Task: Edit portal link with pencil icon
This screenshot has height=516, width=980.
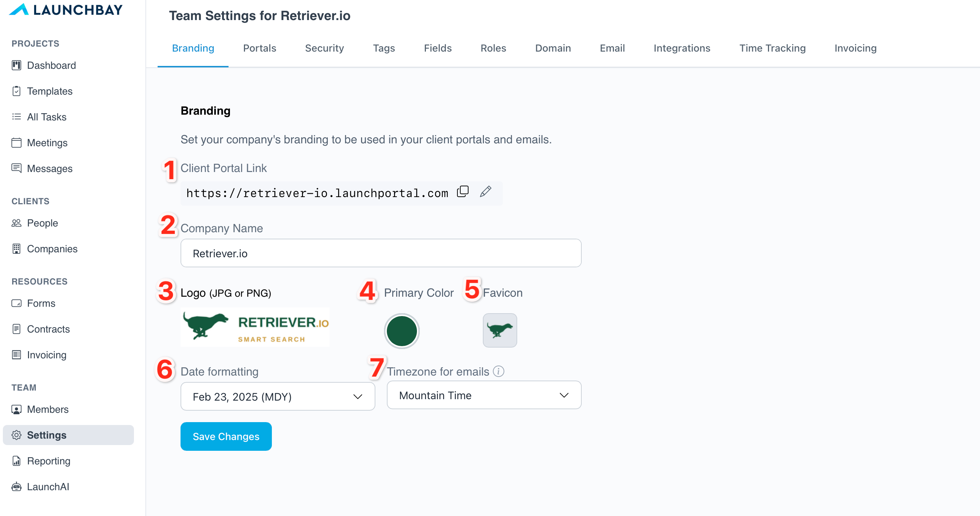Action: point(486,191)
